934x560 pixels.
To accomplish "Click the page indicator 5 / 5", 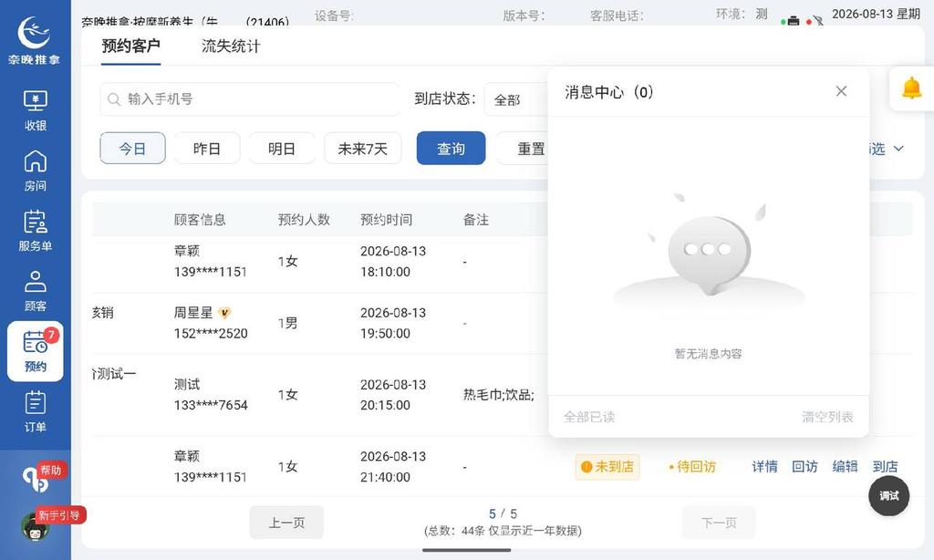I will point(503,513).
